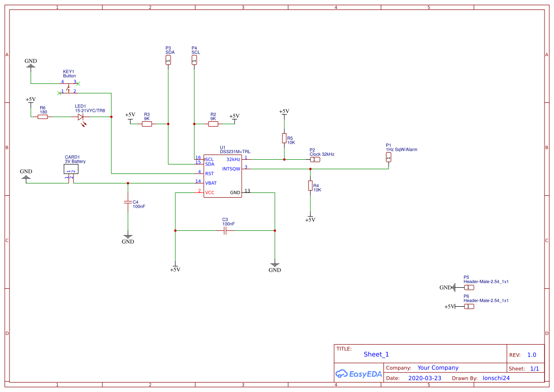Select resistor R6 labeled 180

tap(42, 116)
